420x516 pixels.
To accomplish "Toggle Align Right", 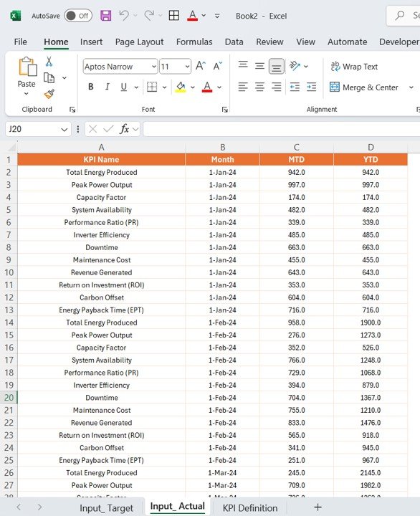I will (277, 87).
